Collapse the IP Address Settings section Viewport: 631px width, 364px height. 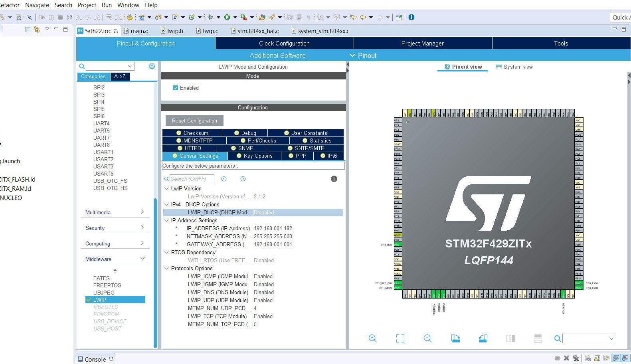click(x=166, y=220)
